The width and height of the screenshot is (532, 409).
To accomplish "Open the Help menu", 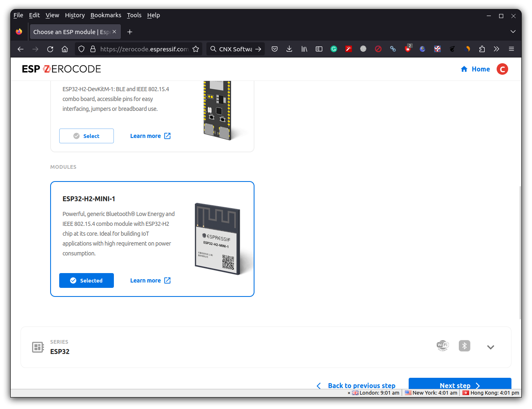I will [x=153, y=15].
